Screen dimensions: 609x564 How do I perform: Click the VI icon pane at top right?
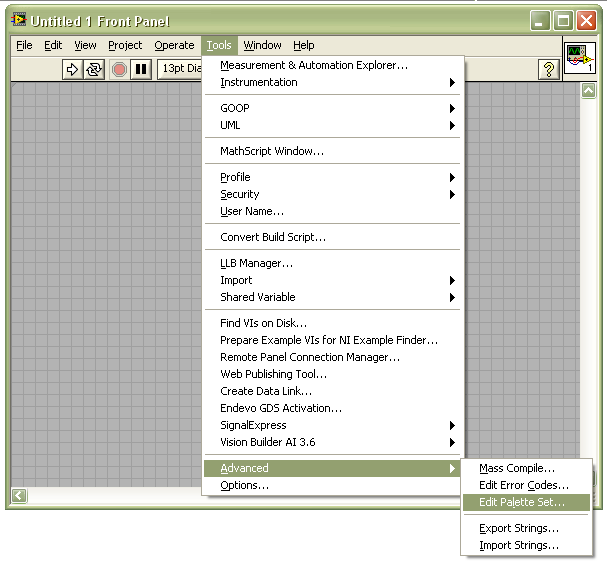click(x=579, y=58)
